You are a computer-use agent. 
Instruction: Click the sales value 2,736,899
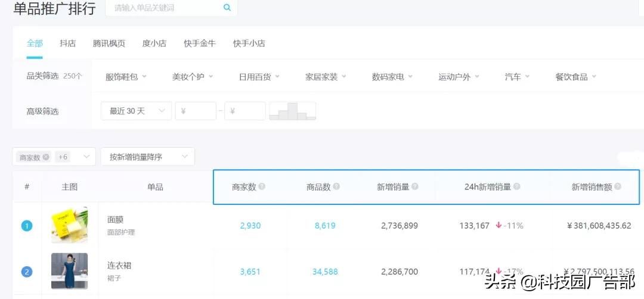point(400,226)
